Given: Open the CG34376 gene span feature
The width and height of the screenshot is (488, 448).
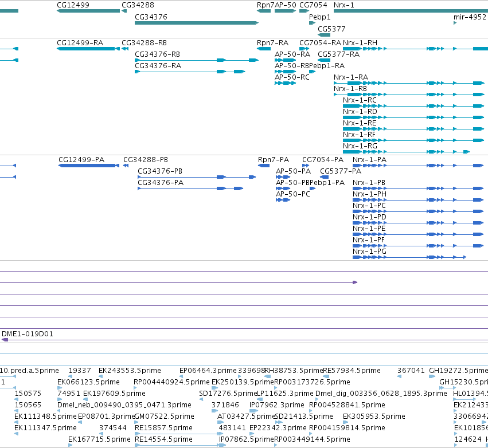Looking at the screenshot, I should click(196, 23).
